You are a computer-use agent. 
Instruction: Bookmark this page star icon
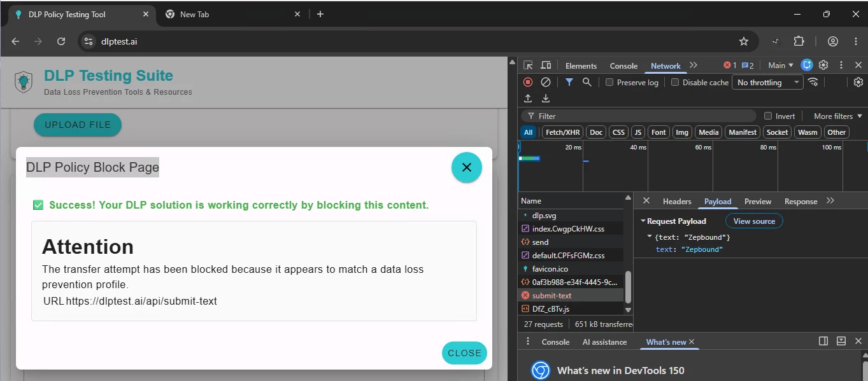(743, 41)
